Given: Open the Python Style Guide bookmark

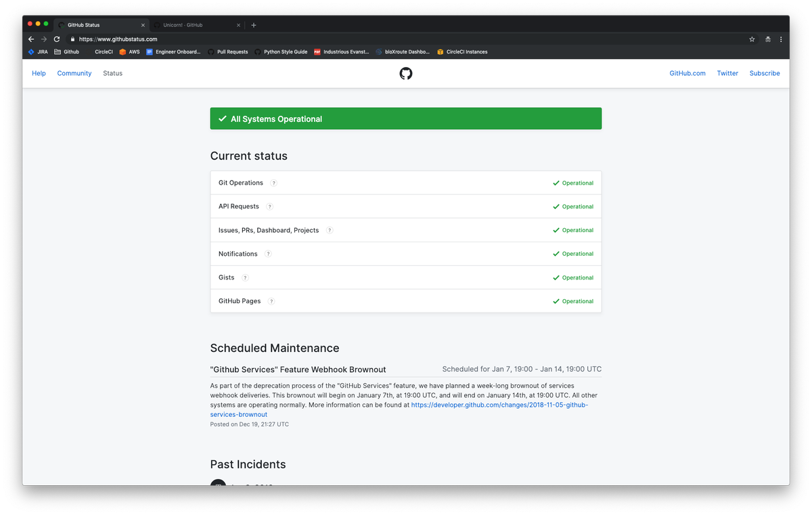Looking at the screenshot, I should pos(281,51).
